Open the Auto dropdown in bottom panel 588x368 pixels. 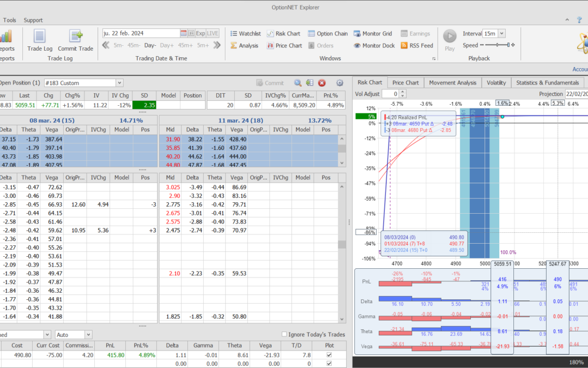[88, 334]
